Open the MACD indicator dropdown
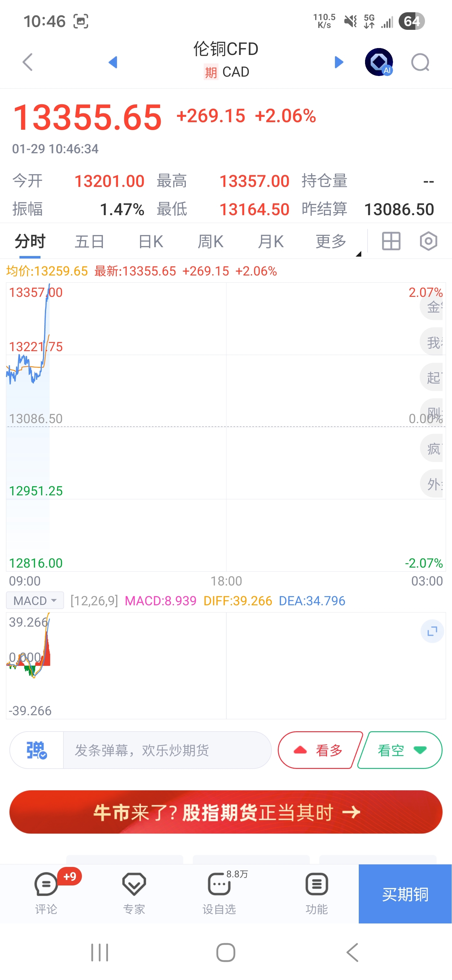The width and height of the screenshot is (452, 980). click(35, 601)
